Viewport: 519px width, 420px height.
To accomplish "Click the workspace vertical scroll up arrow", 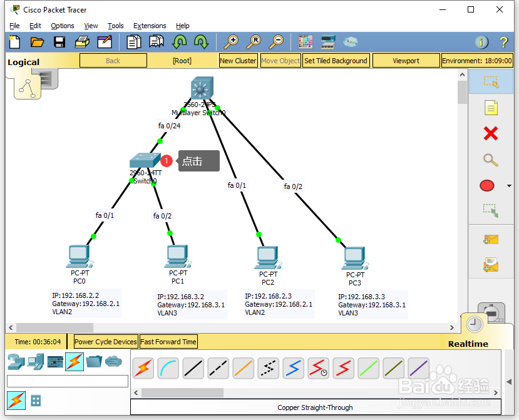I will coord(462,74).
